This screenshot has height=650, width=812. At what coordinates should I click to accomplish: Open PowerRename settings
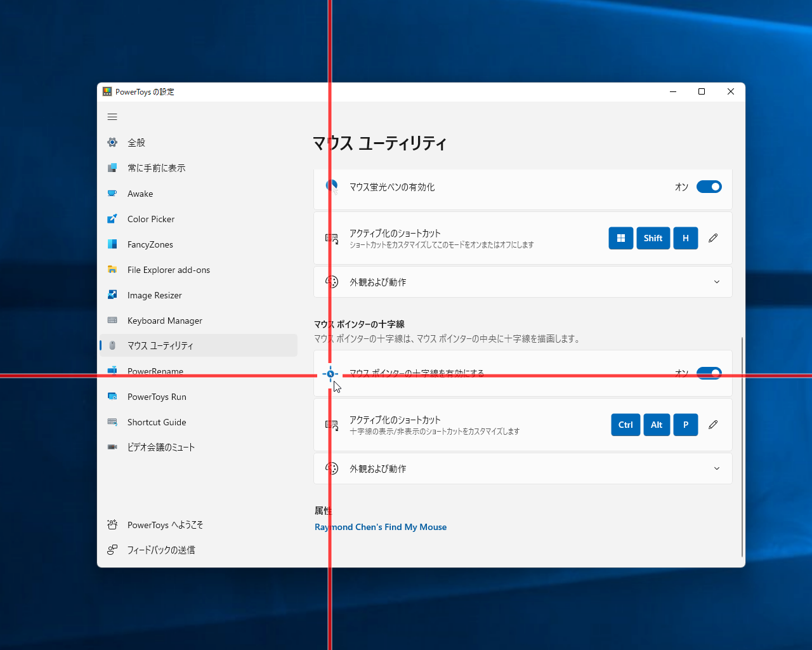[x=154, y=371]
